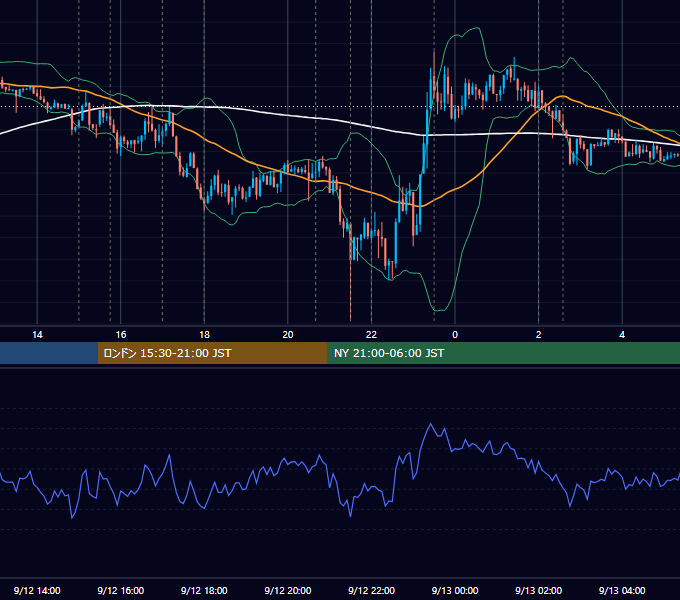The width and height of the screenshot is (680, 600).
Task: Click the NY 21:00-06:00 JST session bar
Action: click(x=503, y=353)
